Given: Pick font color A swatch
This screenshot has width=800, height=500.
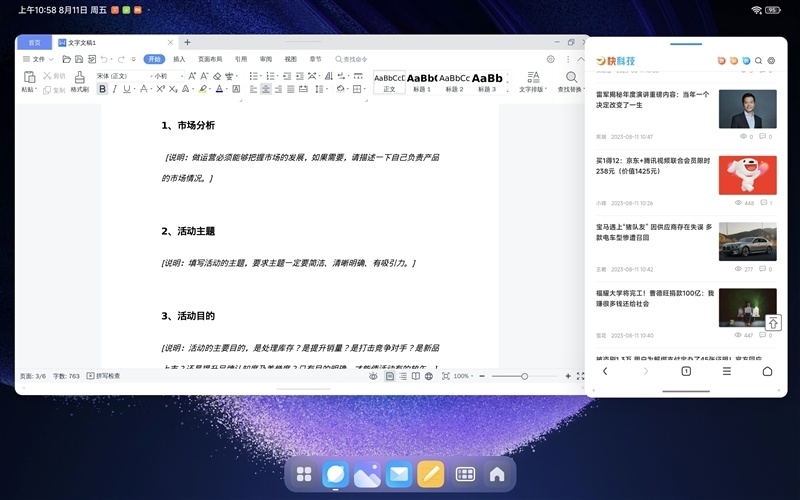Looking at the screenshot, I should 219,89.
